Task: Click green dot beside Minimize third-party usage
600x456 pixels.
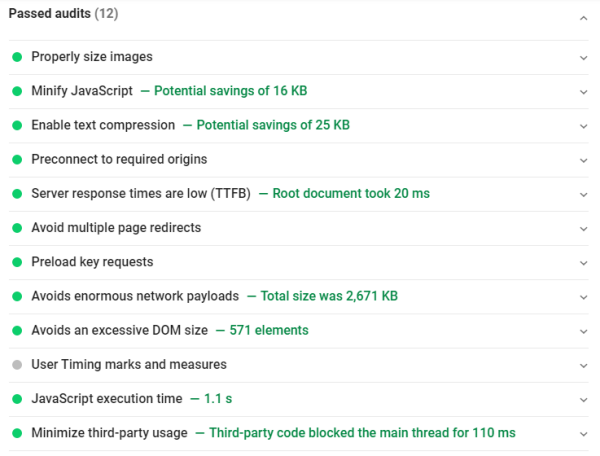Action: tap(17, 433)
